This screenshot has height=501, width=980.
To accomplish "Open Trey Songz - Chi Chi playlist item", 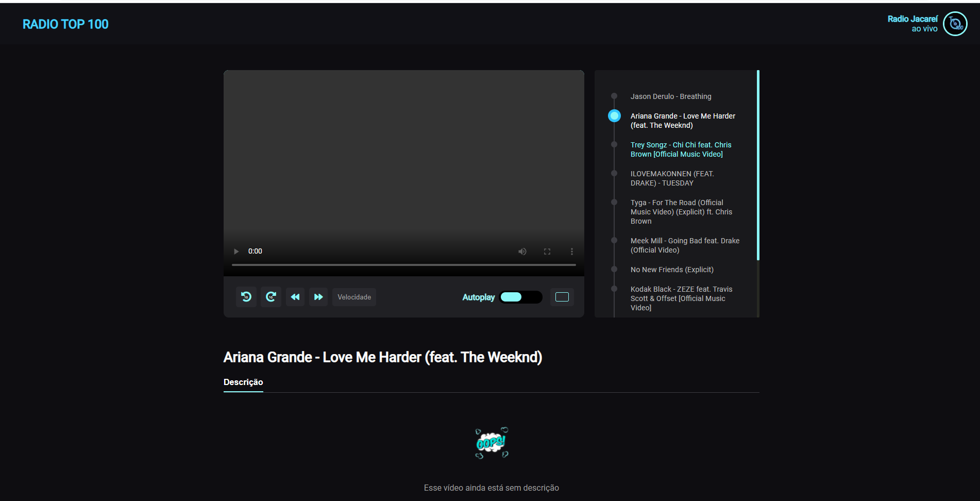I will pyautogui.click(x=681, y=149).
